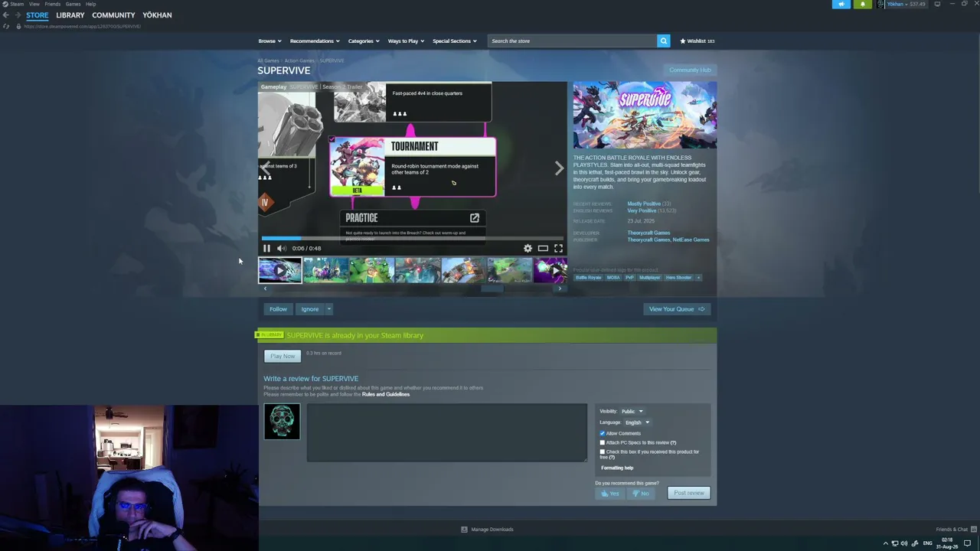Viewport: 980px width, 551px height.
Task: Expand Ways to Play menu
Action: click(406, 41)
